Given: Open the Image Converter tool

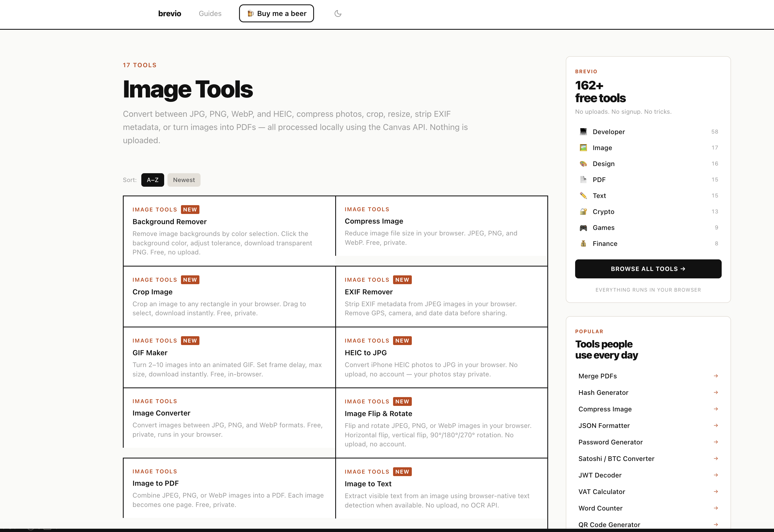Looking at the screenshot, I should 229,418.
